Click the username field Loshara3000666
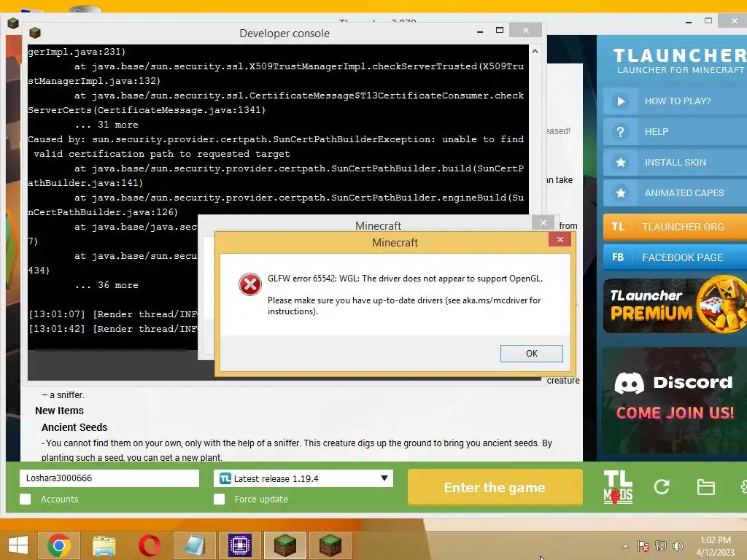This screenshot has width=747, height=560. click(x=109, y=478)
